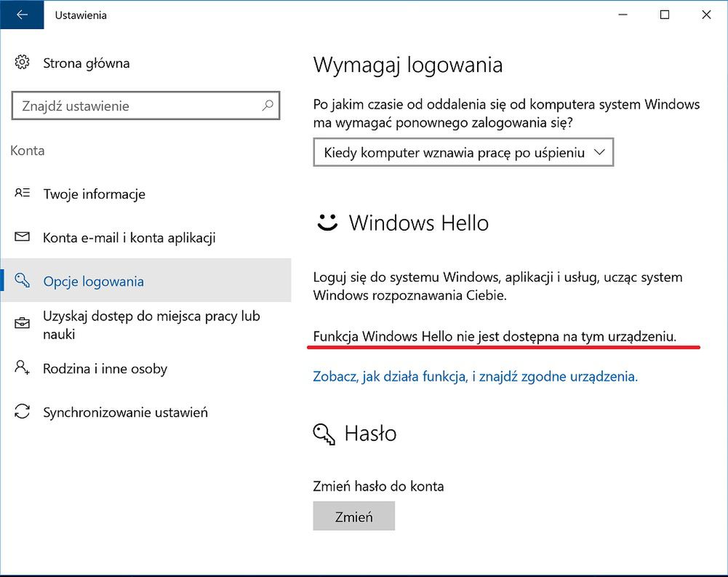728x577 pixels.
Task: Click the gear icon beside Strona główna
Action: pos(22,63)
